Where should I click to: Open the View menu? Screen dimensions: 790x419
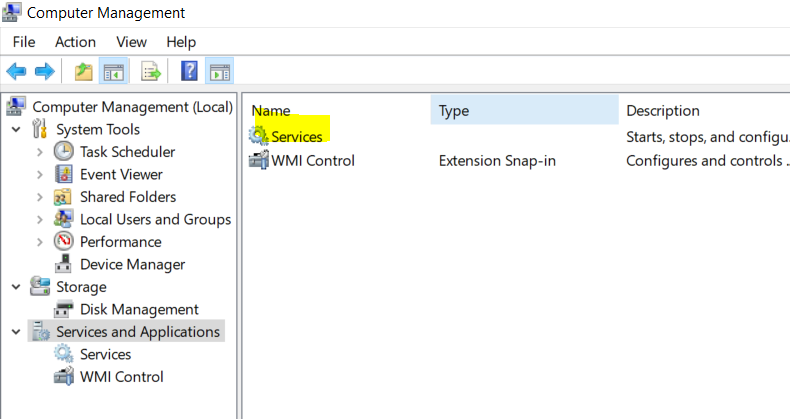tap(131, 41)
